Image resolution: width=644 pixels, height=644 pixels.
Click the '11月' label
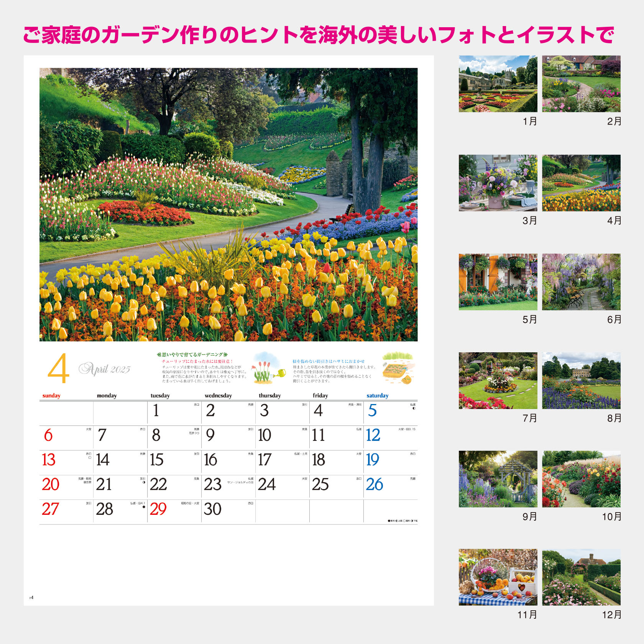tap(527, 615)
